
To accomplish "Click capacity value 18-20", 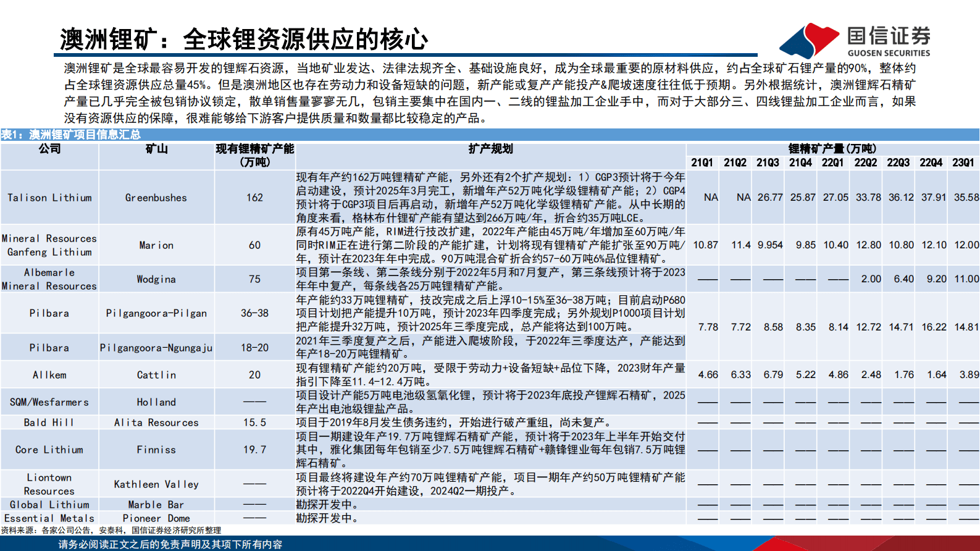I will 254,348.
